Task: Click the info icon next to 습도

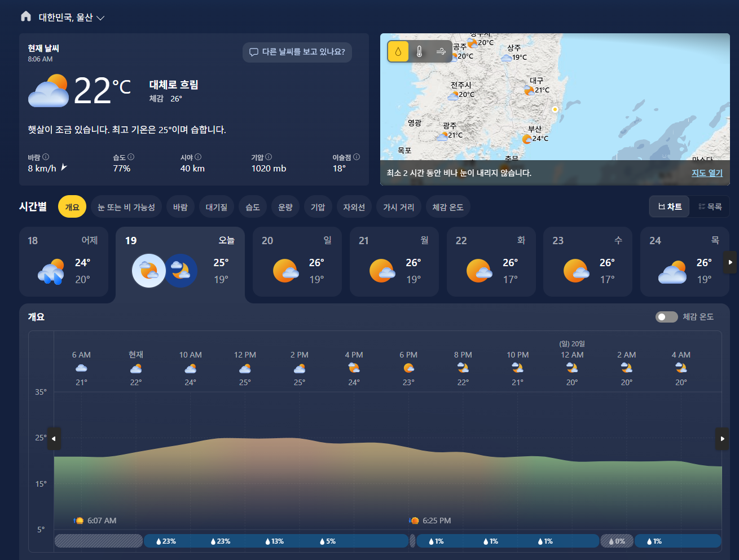Action: 131,157
